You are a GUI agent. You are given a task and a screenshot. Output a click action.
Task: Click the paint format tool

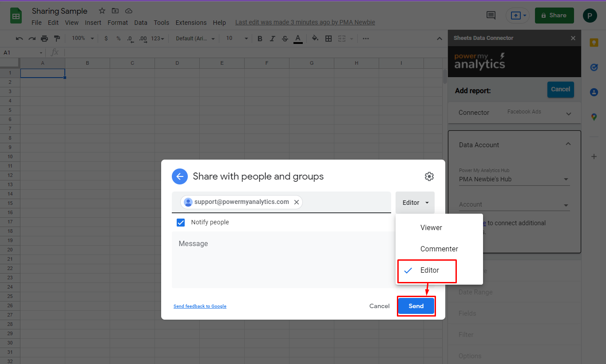click(57, 39)
